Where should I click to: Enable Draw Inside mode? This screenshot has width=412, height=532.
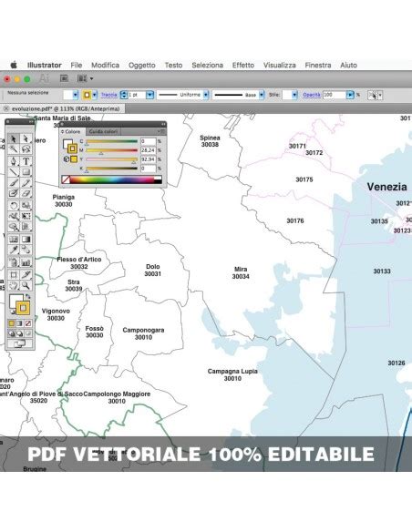point(28,333)
